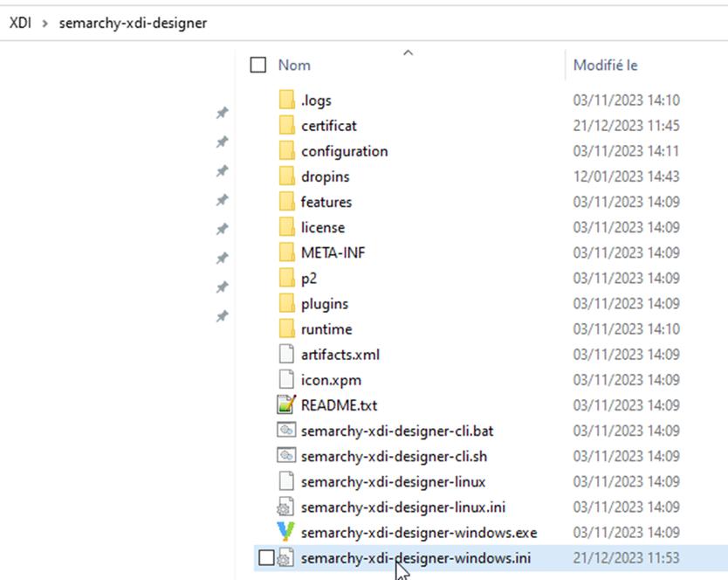Click the semarchy-xdi-designer-cli.bat script icon
This screenshot has width=728, height=580.
pos(285,430)
